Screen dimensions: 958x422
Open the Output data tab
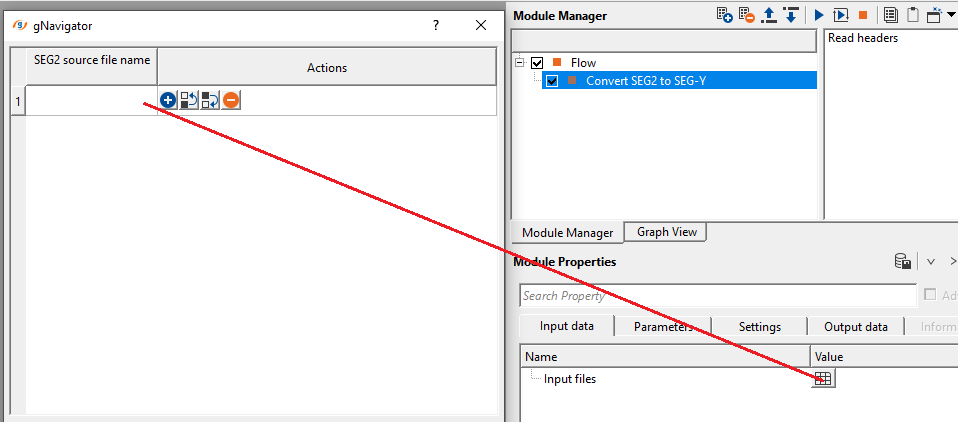click(x=855, y=326)
